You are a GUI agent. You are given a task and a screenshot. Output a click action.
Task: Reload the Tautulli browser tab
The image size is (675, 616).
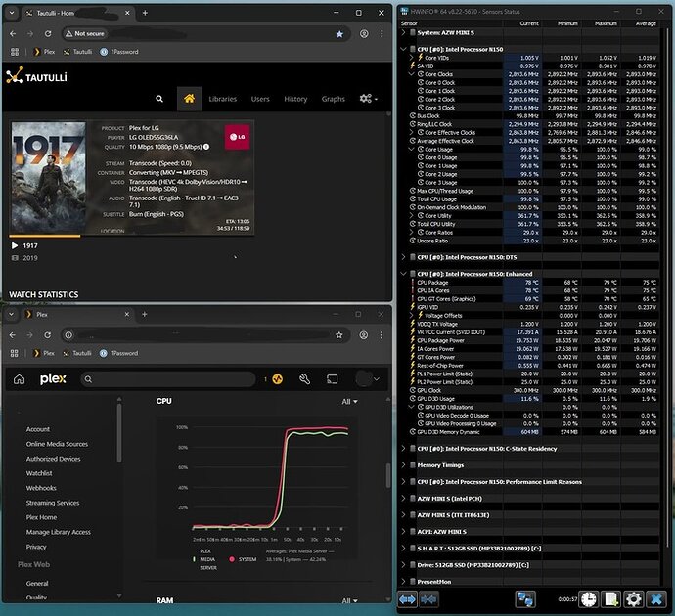pyautogui.click(x=48, y=33)
